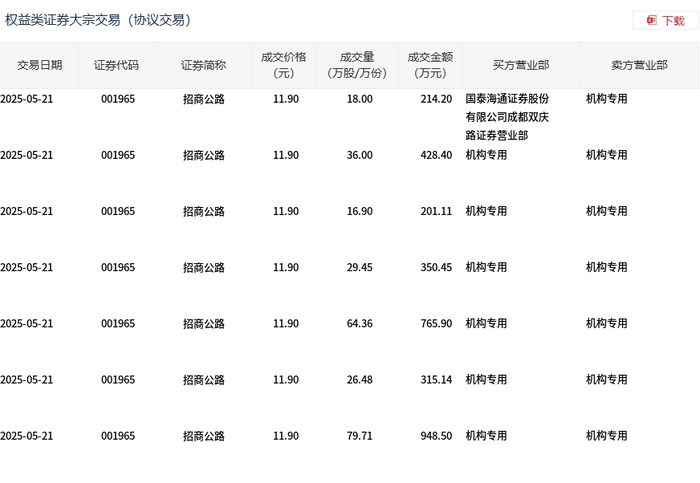The height and width of the screenshot is (483, 700).
Task: Click the 948.50 amount cell in last row
Action: point(436,436)
